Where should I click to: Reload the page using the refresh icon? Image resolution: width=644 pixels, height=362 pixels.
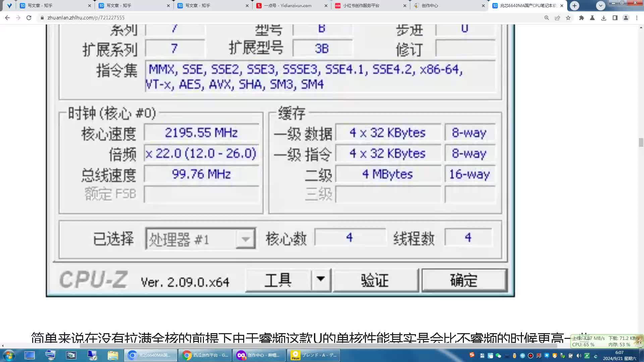click(29, 17)
